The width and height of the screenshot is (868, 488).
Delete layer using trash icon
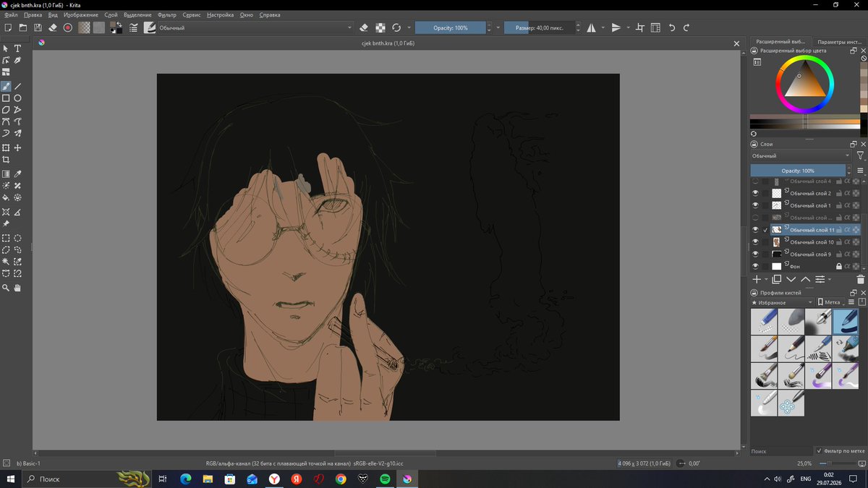(860, 279)
